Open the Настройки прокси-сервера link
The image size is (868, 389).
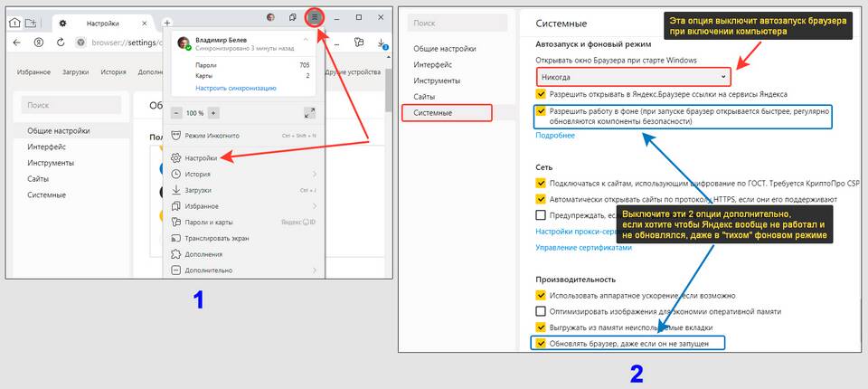(576, 232)
